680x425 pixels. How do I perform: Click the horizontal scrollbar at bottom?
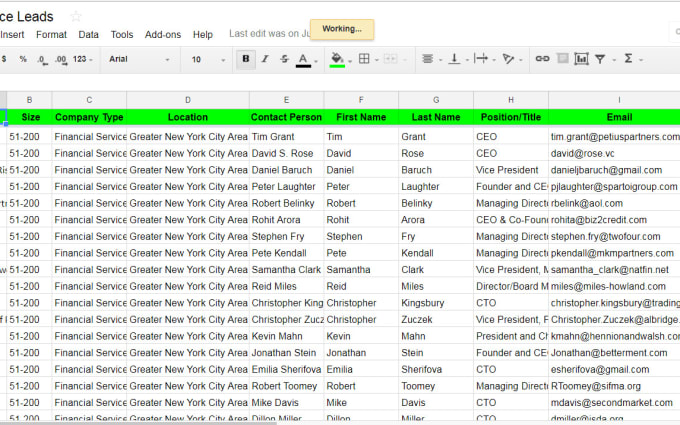(138, 423)
